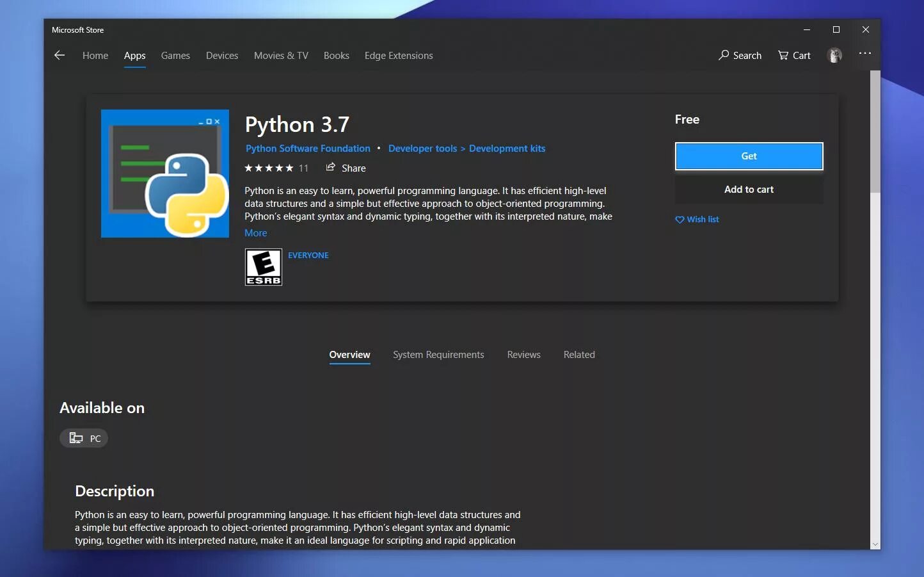The image size is (924, 577).
Task: Open the Books section
Action: point(337,56)
